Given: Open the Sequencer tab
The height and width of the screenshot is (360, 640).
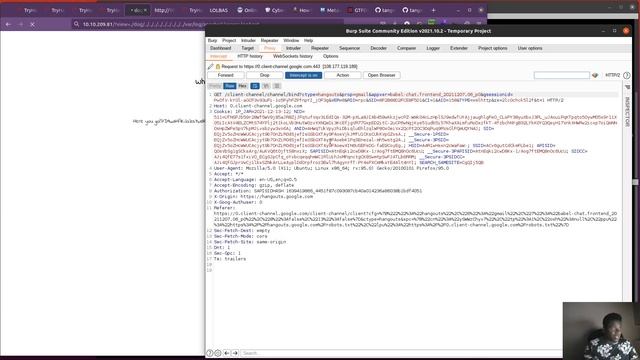Looking at the screenshot, I should coord(349,48).
